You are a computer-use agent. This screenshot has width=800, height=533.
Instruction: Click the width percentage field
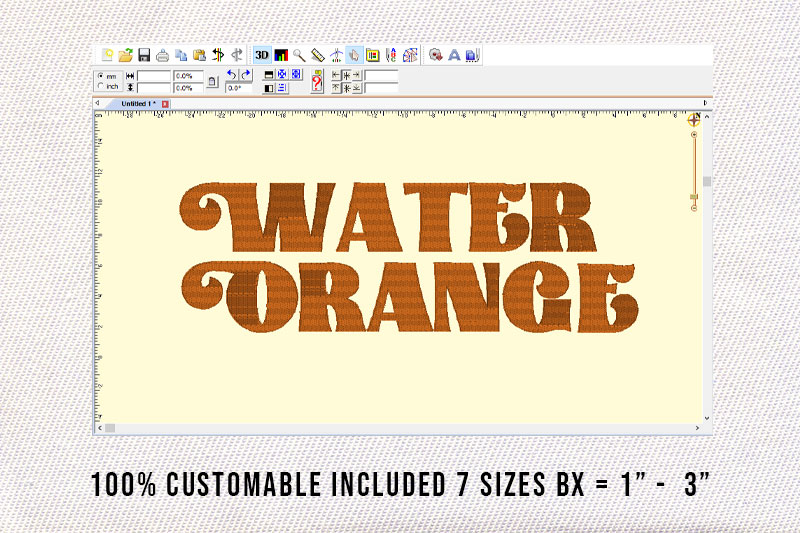click(188, 76)
